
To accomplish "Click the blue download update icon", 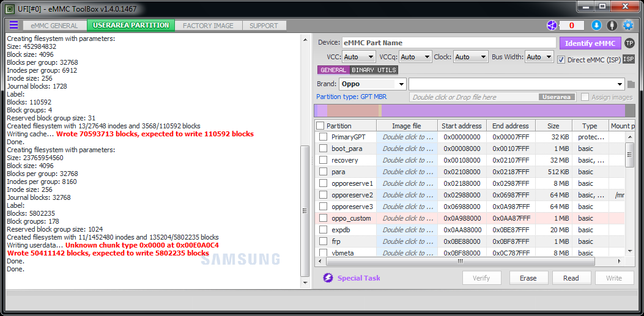I will click(x=596, y=26).
